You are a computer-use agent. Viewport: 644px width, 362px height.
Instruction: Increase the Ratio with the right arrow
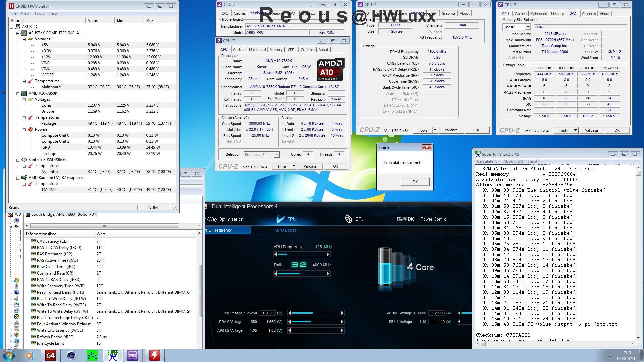coord(328,274)
